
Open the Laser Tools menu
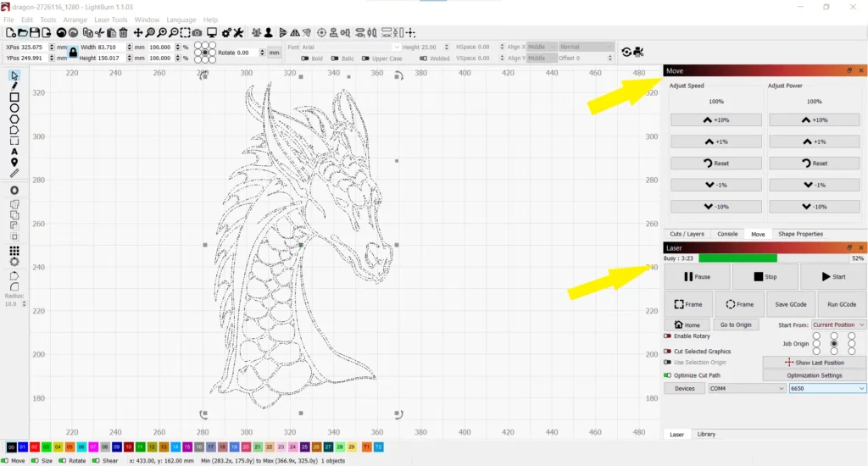point(110,19)
